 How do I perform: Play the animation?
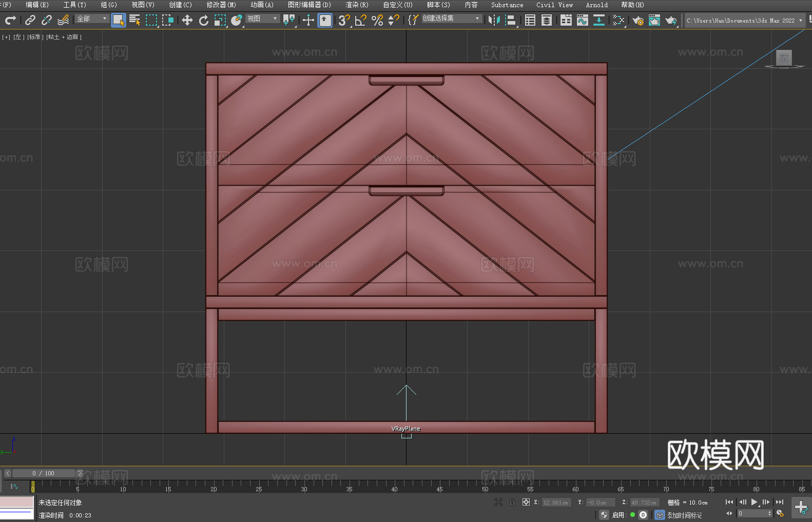pyautogui.click(x=754, y=502)
